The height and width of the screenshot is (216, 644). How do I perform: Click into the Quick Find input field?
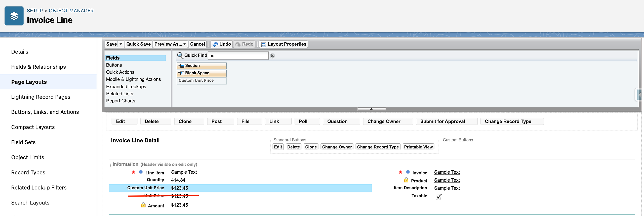[238, 55]
